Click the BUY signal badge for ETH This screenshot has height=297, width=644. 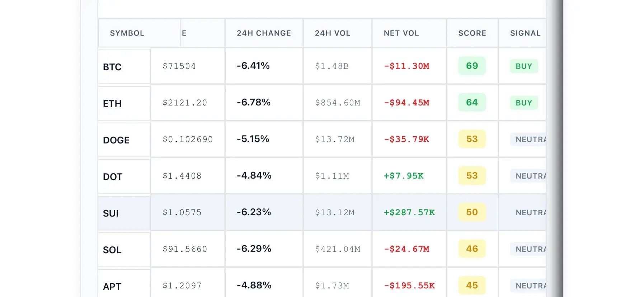(524, 103)
